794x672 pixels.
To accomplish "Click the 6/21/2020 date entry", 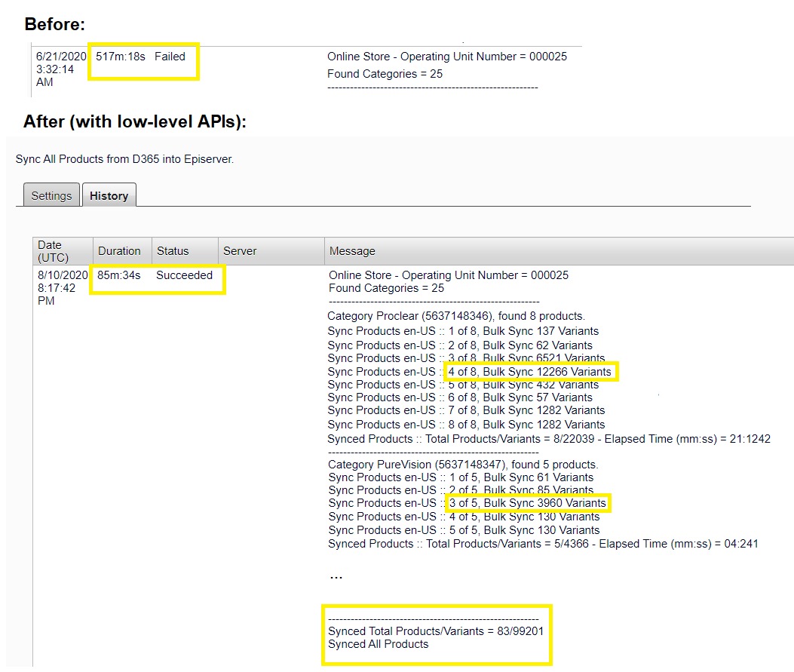I will pyautogui.click(x=62, y=57).
